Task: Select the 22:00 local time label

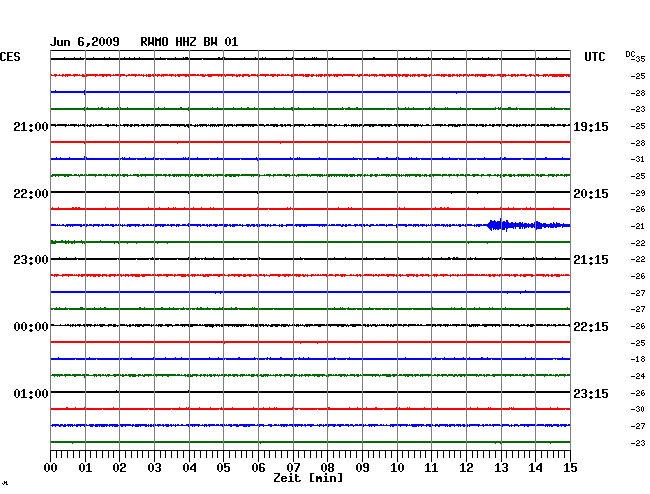Action: click(x=31, y=194)
